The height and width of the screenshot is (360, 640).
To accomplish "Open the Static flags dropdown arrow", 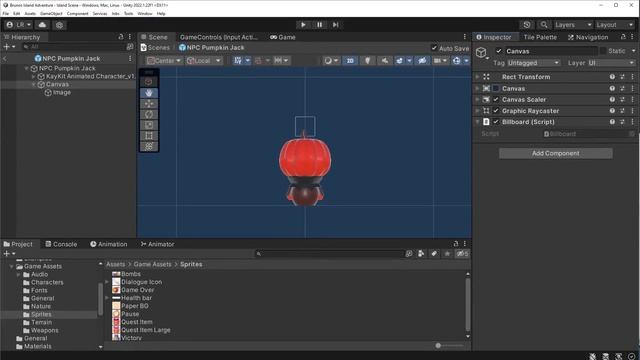I will pyautogui.click(x=633, y=51).
